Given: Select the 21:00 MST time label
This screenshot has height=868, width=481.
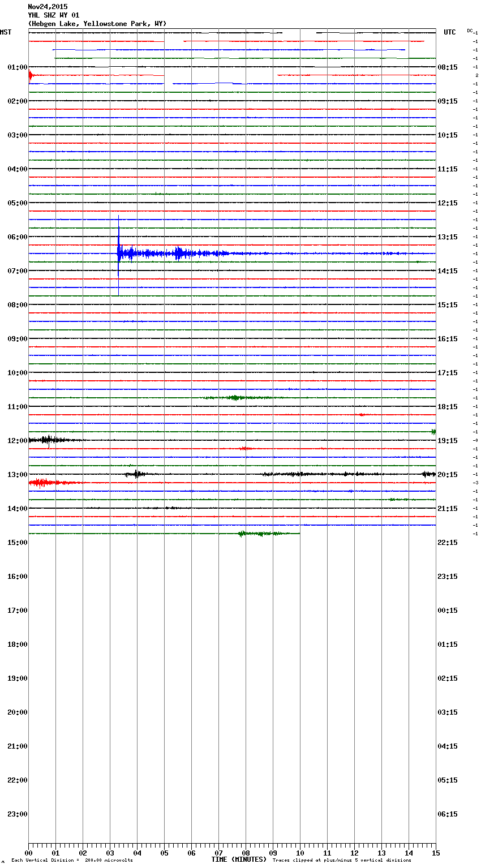Looking at the screenshot, I should (18, 746).
